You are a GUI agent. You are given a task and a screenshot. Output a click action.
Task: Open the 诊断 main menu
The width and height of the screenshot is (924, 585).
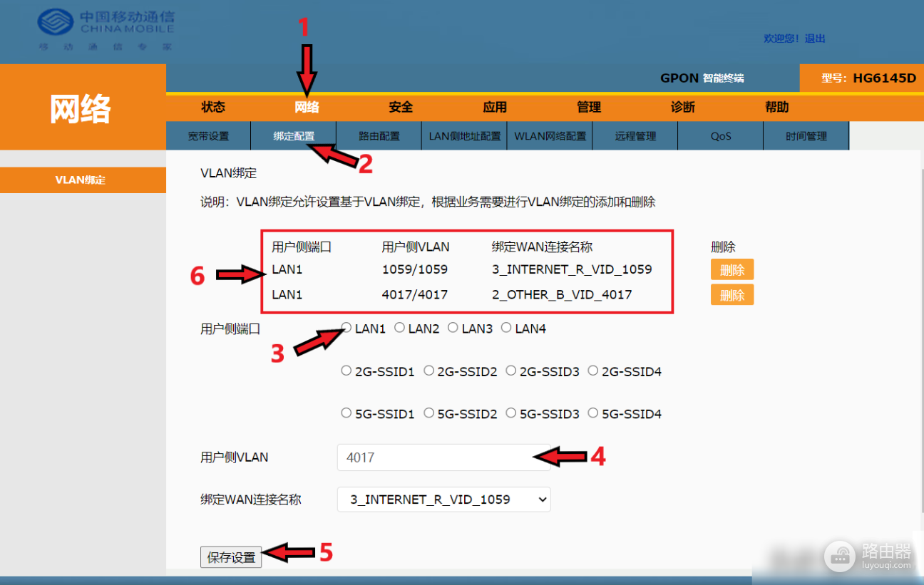click(x=683, y=107)
